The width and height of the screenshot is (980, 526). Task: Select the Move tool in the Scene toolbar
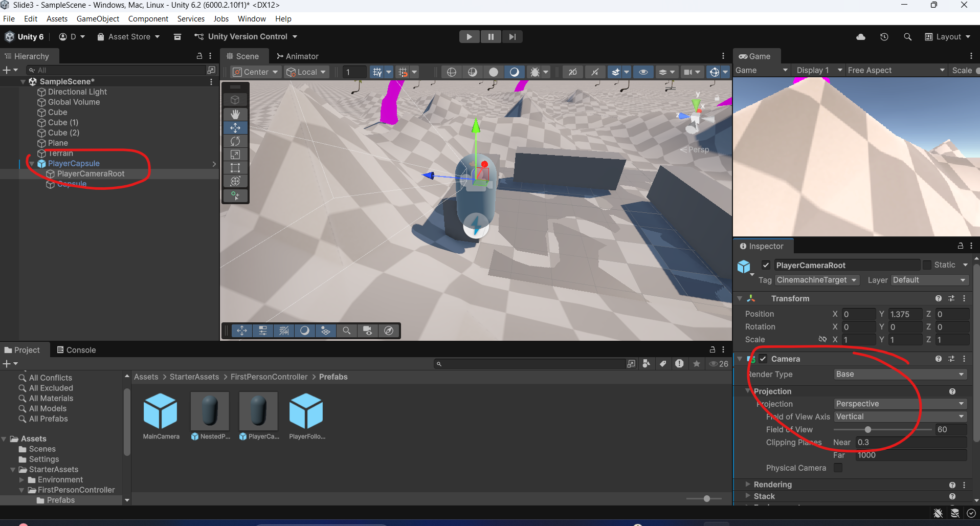coord(235,127)
